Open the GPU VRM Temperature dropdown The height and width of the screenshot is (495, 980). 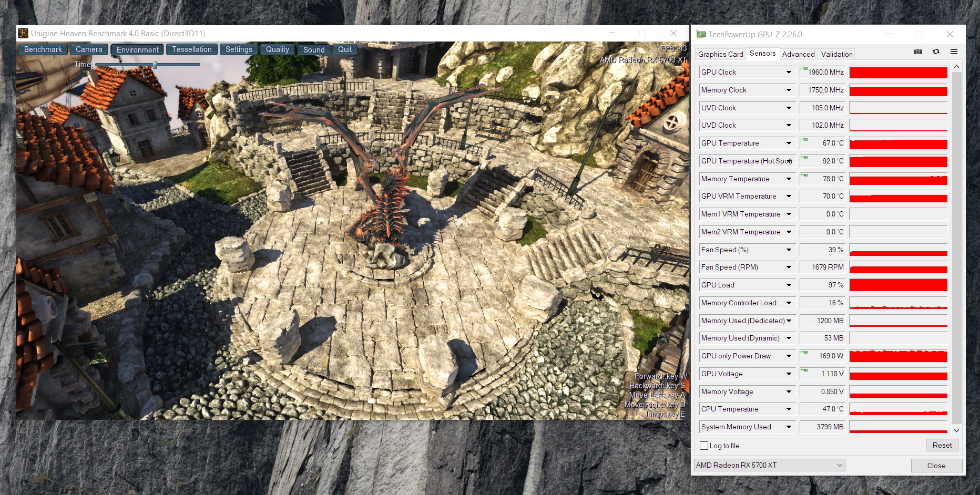click(x=789, y=197)
